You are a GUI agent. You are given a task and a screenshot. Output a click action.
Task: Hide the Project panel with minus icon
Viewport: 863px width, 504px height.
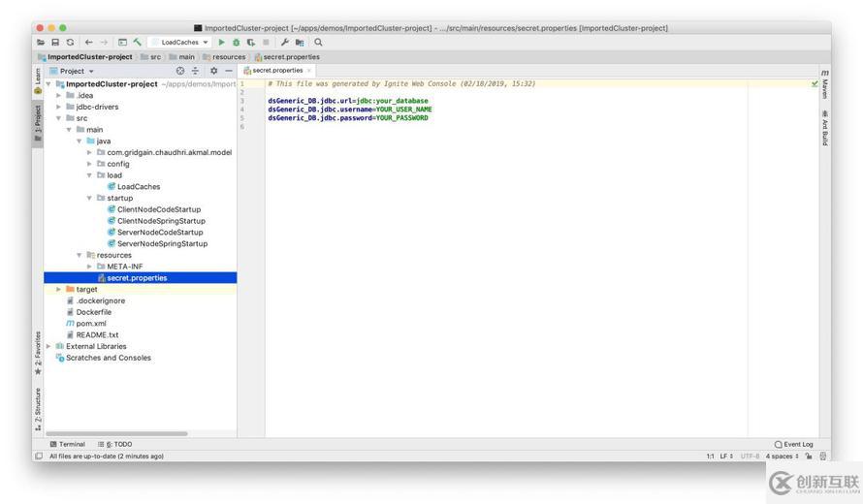point(229,71)
